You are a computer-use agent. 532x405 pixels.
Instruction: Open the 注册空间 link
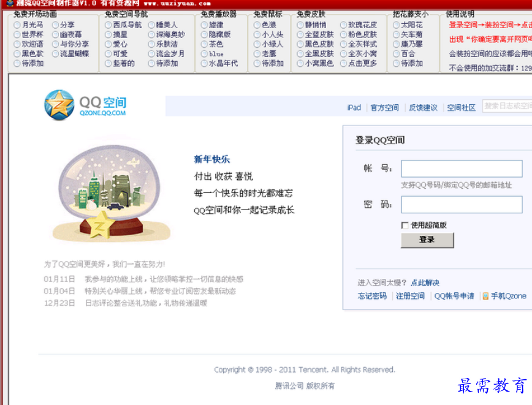coord(410,296)
